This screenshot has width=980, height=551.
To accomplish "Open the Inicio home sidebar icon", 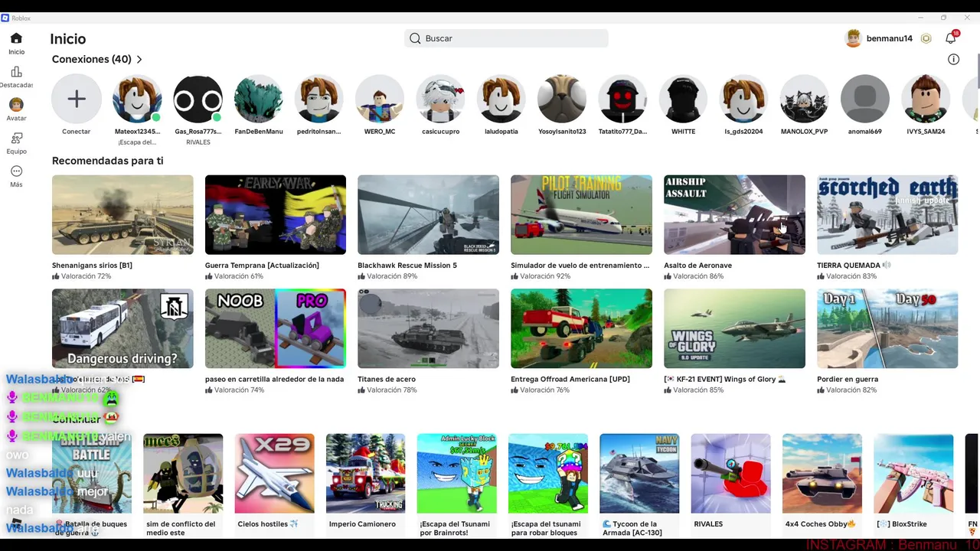I will pos(16,38).
